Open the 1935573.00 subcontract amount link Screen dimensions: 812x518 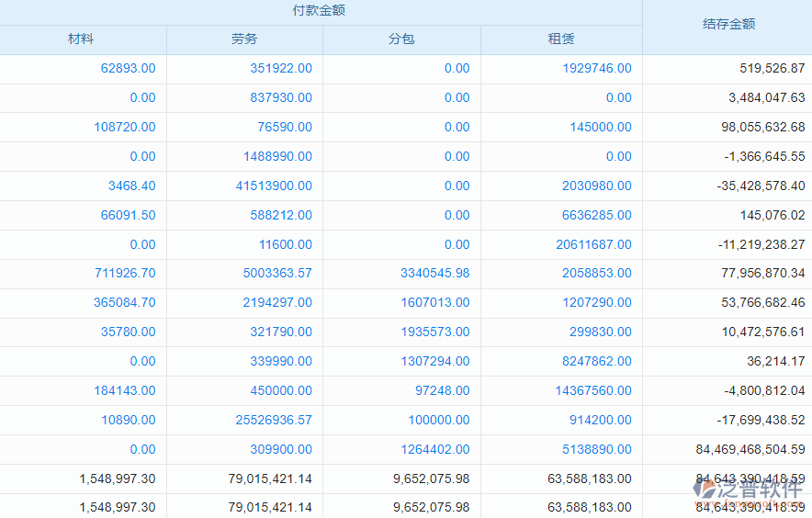435,332
